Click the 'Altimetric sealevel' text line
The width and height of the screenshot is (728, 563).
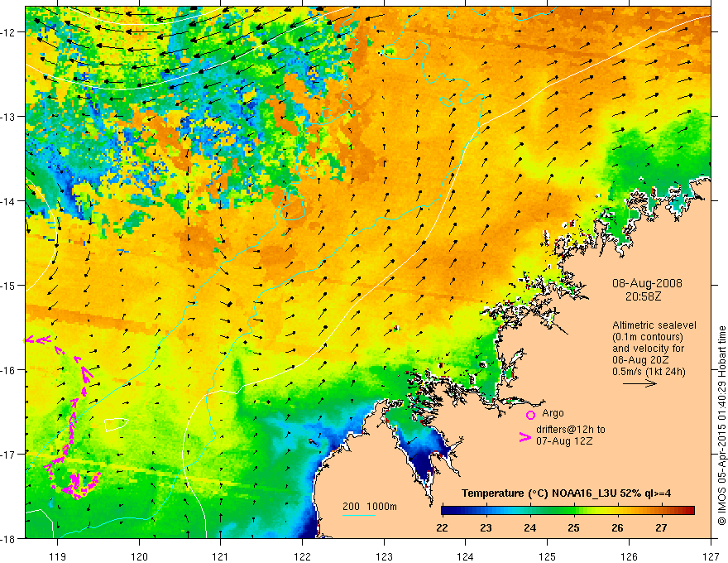tap(654, 325)
